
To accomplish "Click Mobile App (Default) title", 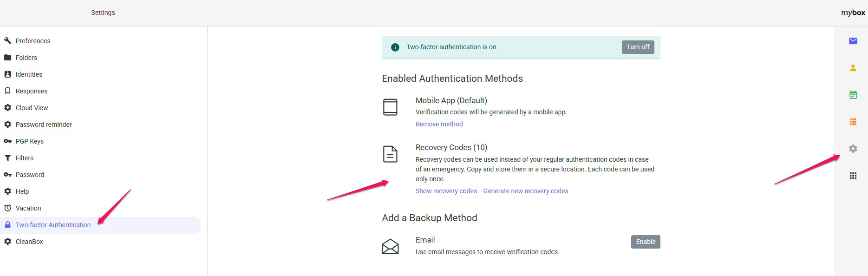I will [451, 100].
